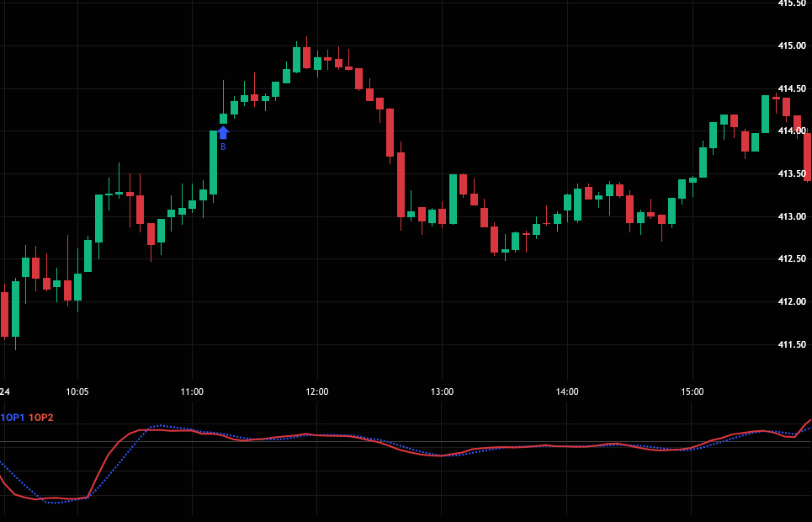Select the 12:00 label on the time axis
The width and height of the screenshot is (812, 522).
pyautogui.click(x=317, y=391)
